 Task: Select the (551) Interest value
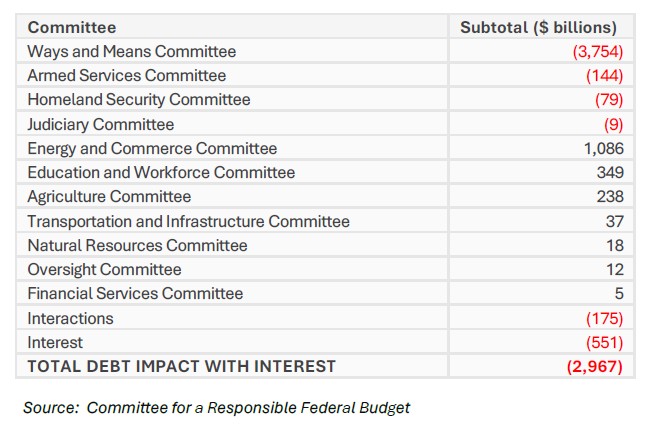pyautogui.click(x=604, y=342)
